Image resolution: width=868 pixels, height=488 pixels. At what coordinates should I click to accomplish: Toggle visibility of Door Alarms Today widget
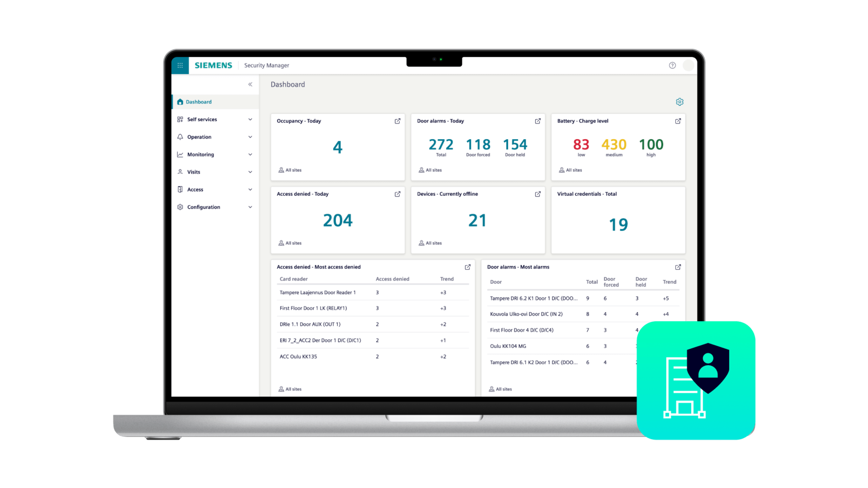pyautogui.click(x=537, y=121)
